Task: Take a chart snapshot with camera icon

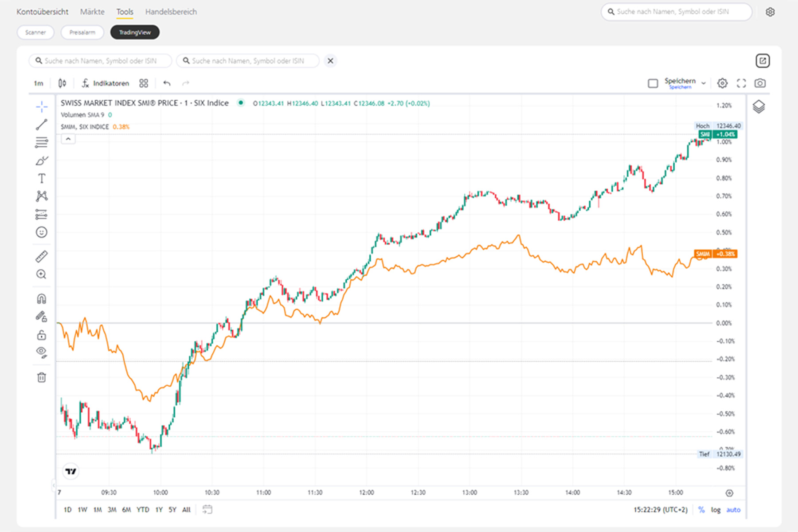Action: 760,83
